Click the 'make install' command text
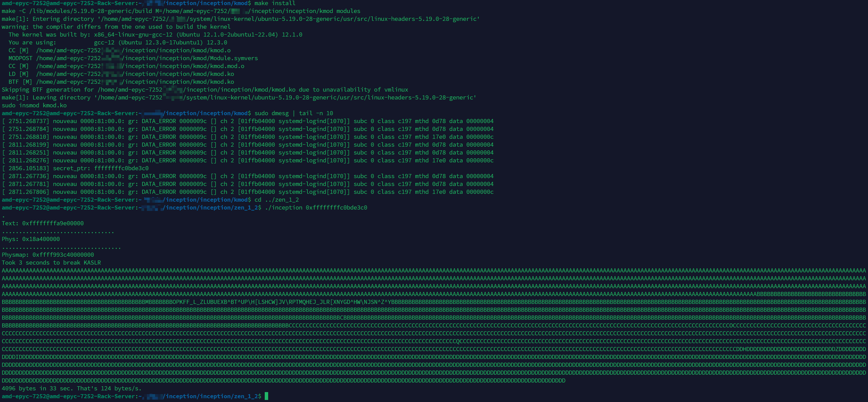Viewport: 868px width, 402px height. coord(275,3)
